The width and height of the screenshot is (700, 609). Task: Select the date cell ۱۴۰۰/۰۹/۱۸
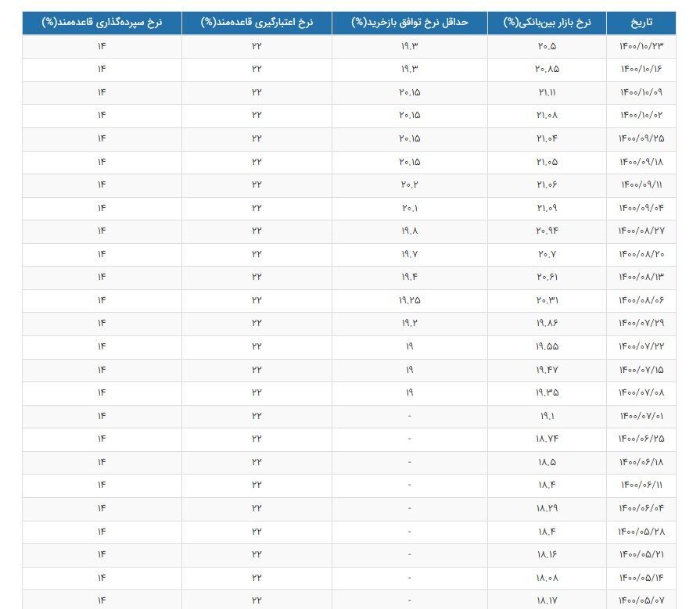tap(641, 162)
